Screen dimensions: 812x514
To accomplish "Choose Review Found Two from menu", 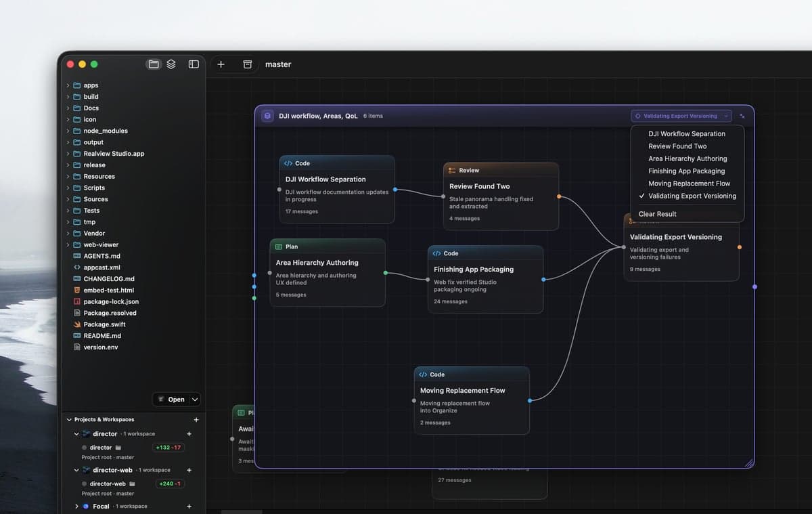I will coord(677,146).
